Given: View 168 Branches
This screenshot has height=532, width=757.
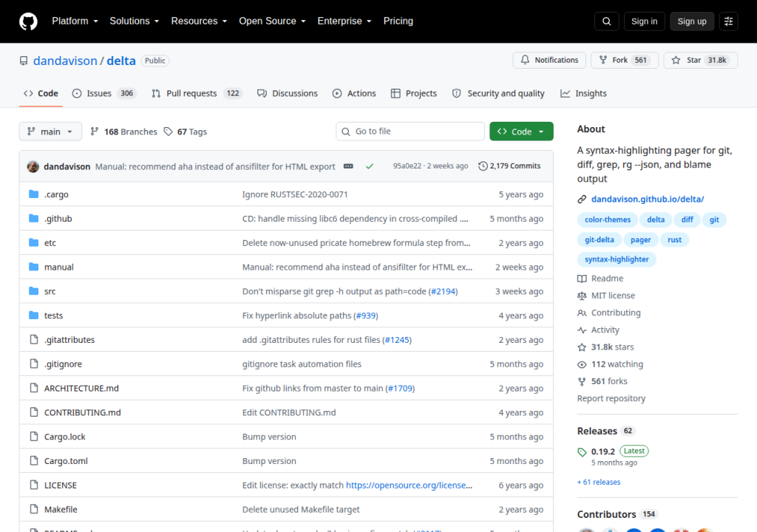Looking at the screenshot, I should (124, 132).
